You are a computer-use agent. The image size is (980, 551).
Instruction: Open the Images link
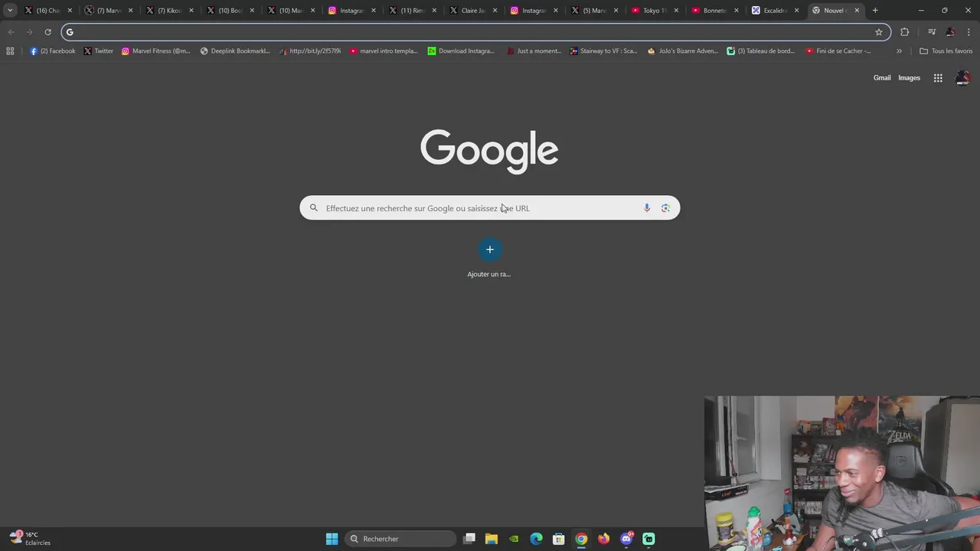click(909, 78)
